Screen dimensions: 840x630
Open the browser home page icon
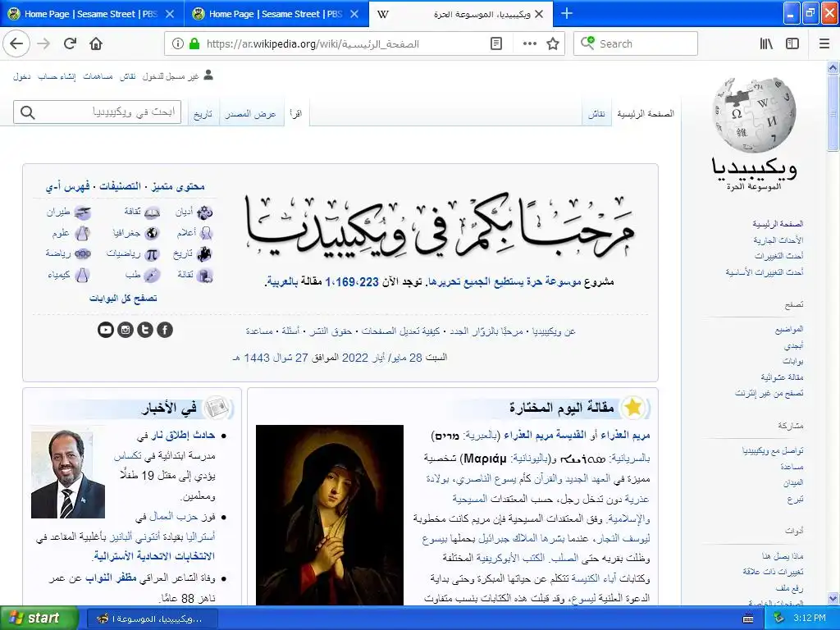pos(96,43)
